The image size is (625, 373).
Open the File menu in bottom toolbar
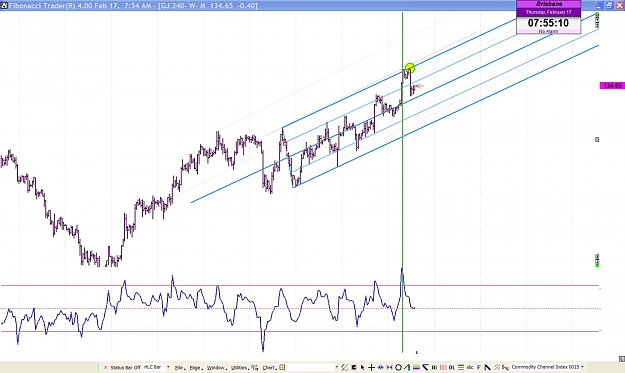pos(180,367)
